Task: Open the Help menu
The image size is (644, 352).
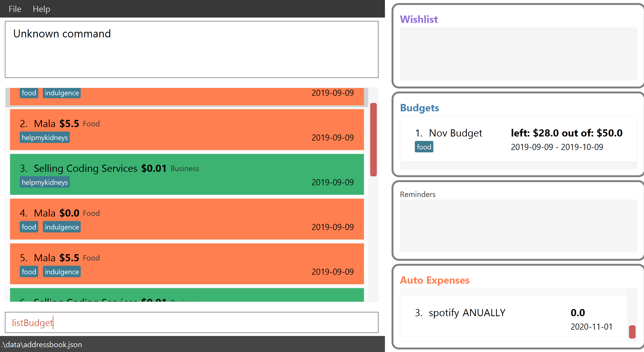Action: [x=41, y=9]
